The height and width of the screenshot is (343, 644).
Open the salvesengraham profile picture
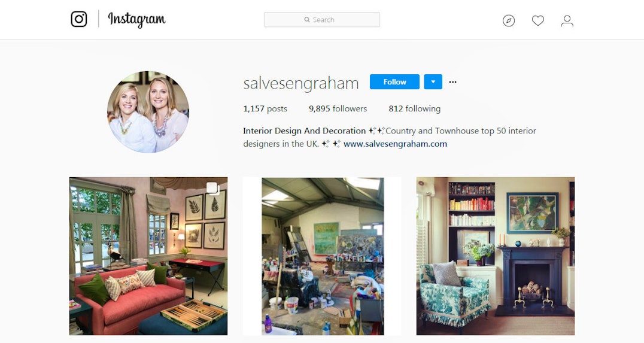pyautogui.click(x=148, y=112)
